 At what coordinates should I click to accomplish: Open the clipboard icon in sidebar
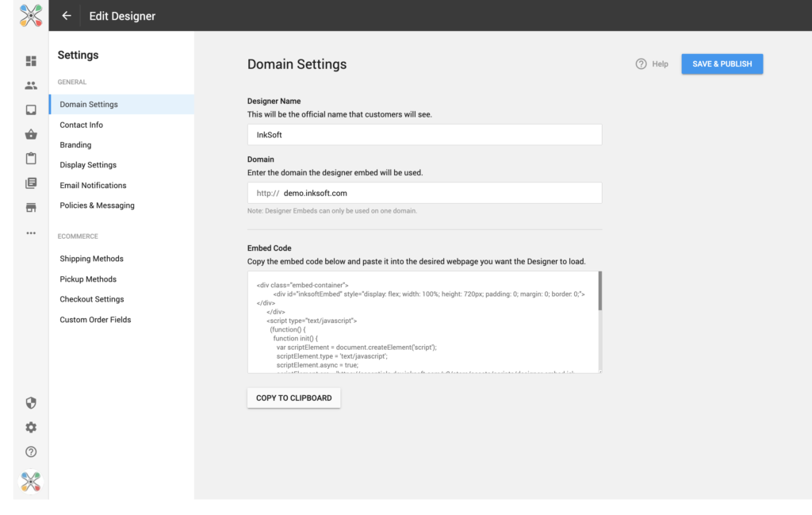[31, 158]
